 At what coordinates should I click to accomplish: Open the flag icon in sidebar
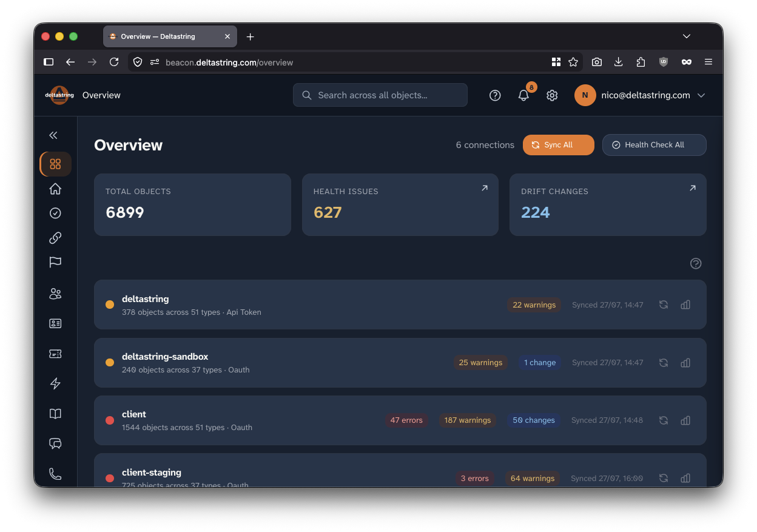click(x=55, y=262)
